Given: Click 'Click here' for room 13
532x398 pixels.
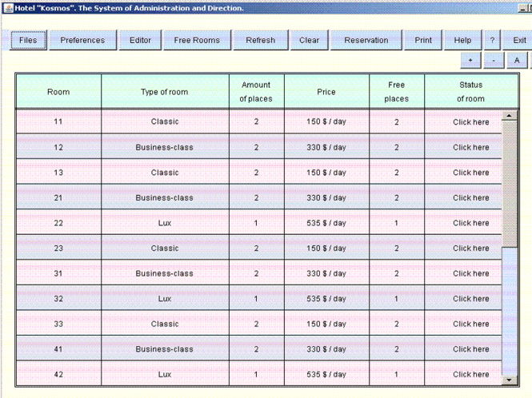Looking at the screenshot, I should [x=471, y=173].
